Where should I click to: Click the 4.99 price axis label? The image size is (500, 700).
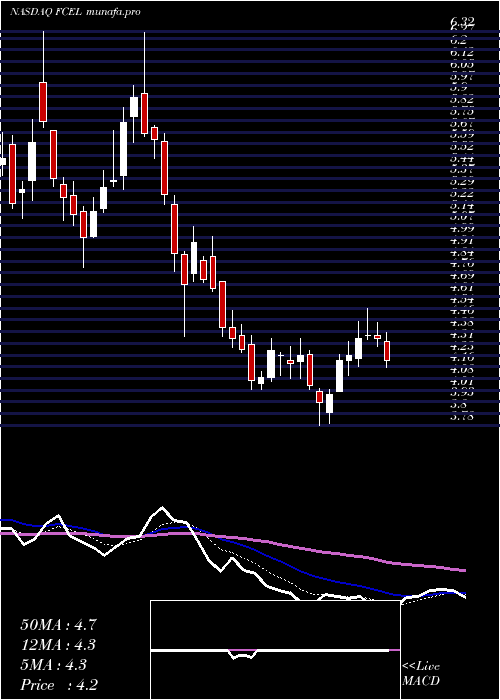(462, 229)
